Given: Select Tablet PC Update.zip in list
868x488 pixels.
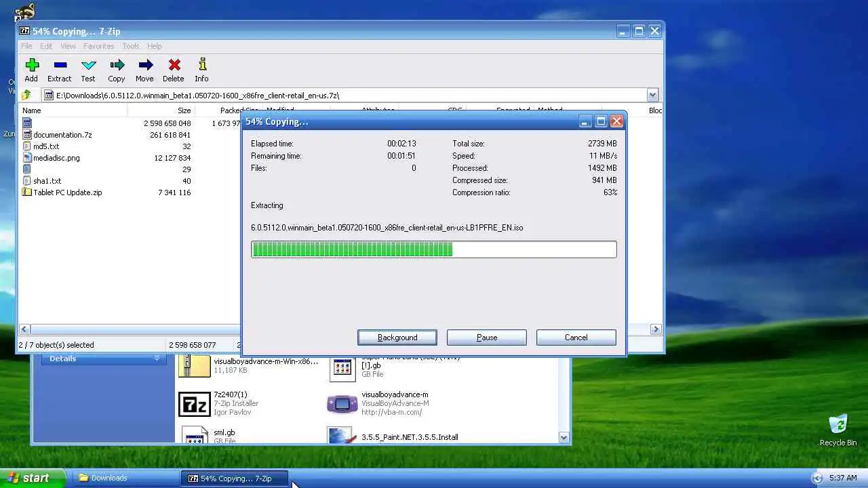Looking at the screenshot, I should [67, 192].
